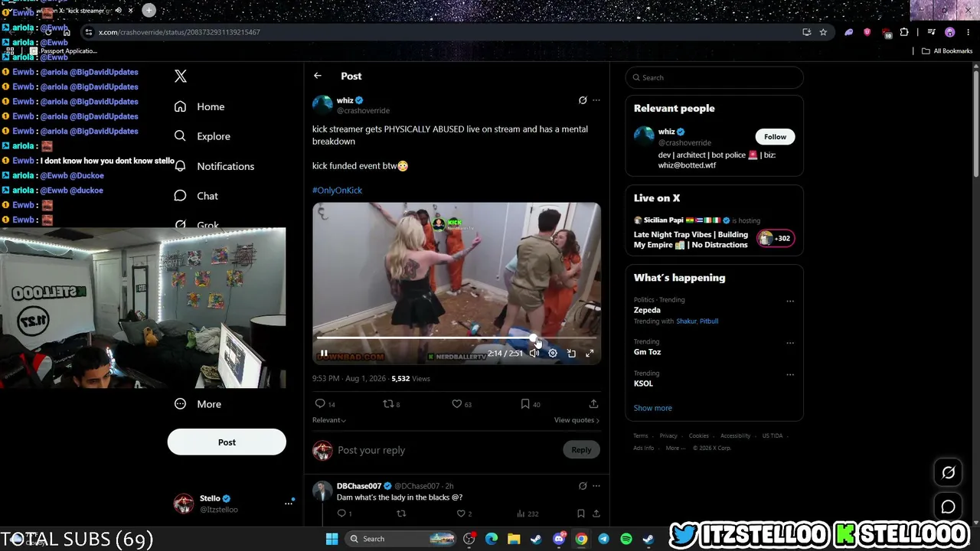Click the Grok icon on whiz's post
980x551 pixels.
[x=583, y=100]
